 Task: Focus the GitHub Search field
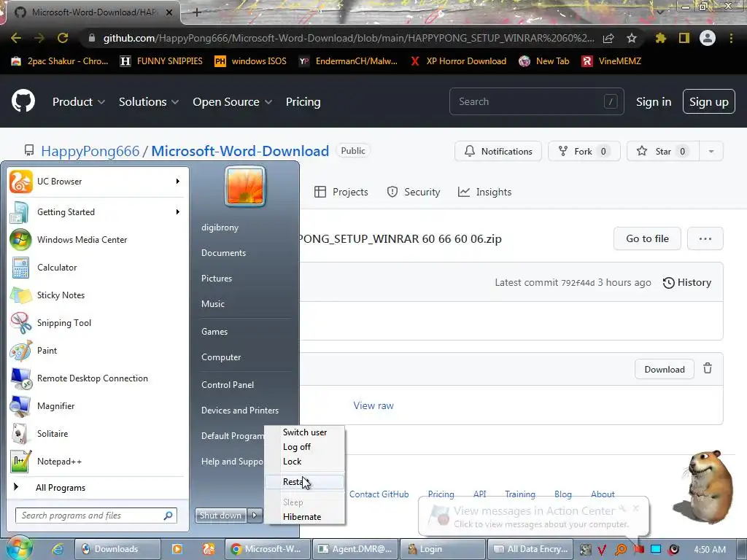tap(536, 101)
